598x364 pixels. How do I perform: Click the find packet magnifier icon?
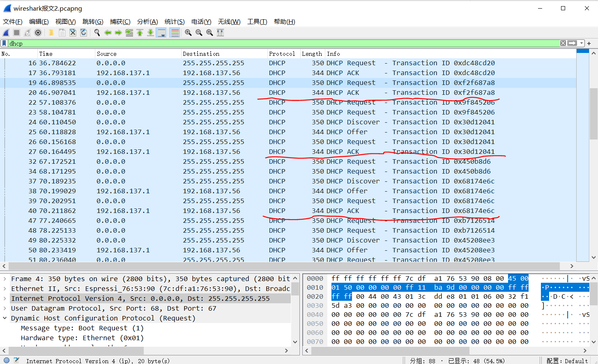[x=97, y=33]
